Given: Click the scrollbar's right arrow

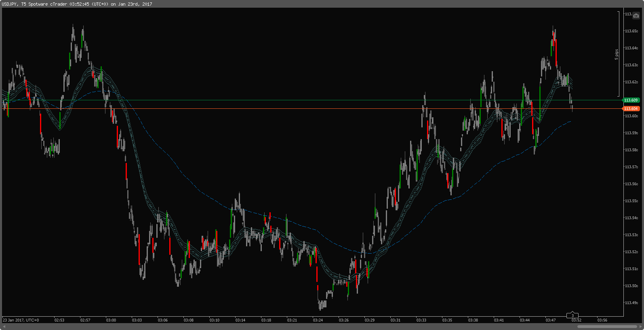Looking at the screenshot, I should 641,326.
